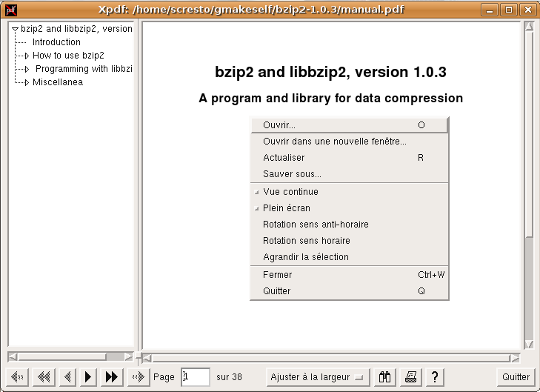Expand the How to use bzip2 node
The width and height of the screenshot is (540, 392).
point(27,56)
